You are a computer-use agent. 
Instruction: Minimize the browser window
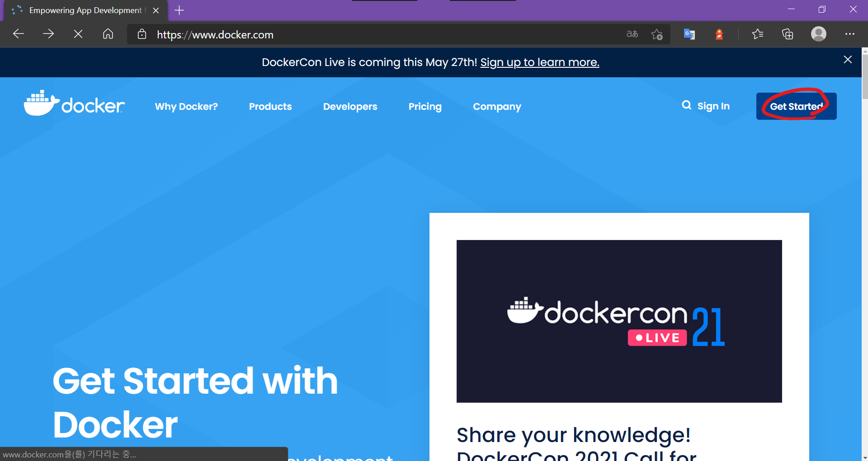(791, 9)
